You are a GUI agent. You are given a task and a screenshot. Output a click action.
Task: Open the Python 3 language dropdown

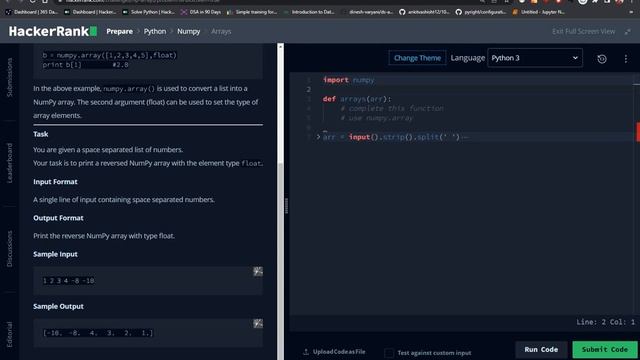click(535, 58)
